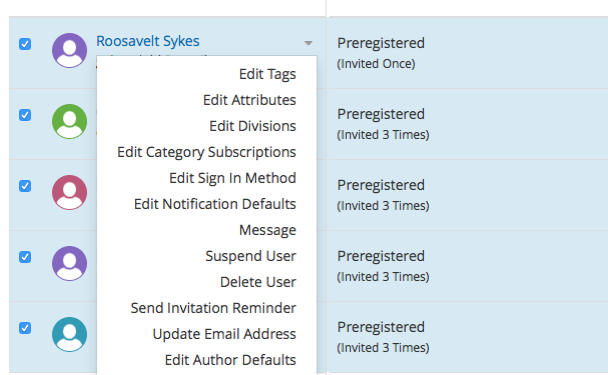608x375 pixels.
Task: Select Edit Tags from the menu
Action: click(x=268, y=74)
